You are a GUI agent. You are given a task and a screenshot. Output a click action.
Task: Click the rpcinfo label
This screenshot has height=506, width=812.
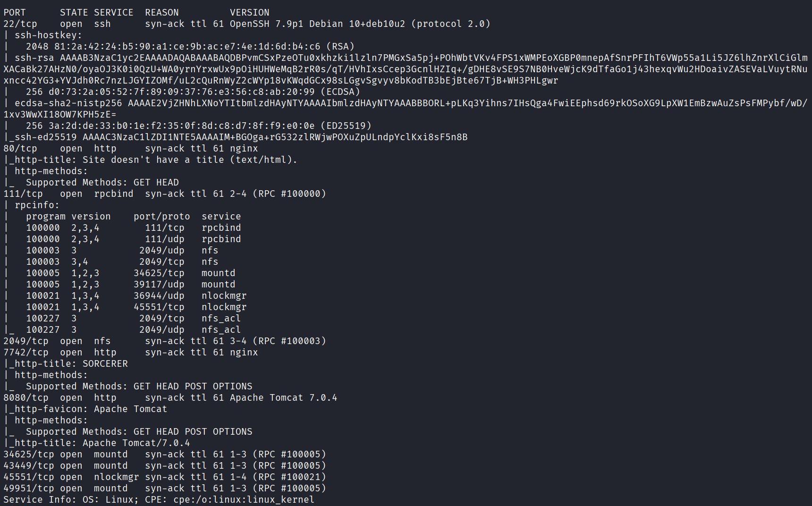[x=37, y=205]
